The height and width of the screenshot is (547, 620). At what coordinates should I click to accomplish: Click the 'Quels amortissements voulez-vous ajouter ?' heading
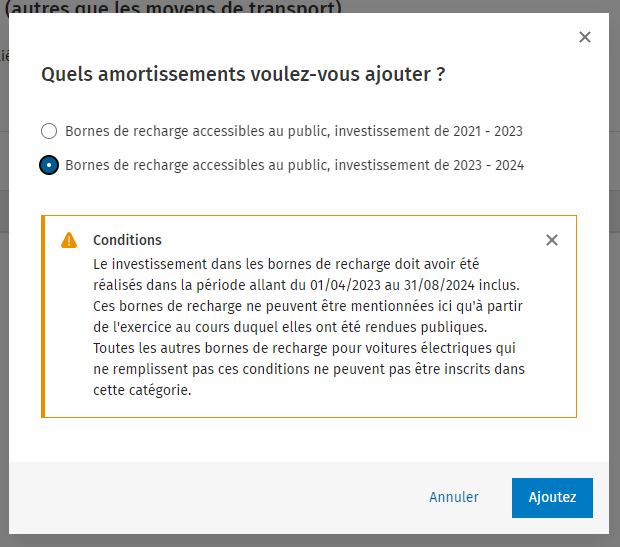pos(243,74)
